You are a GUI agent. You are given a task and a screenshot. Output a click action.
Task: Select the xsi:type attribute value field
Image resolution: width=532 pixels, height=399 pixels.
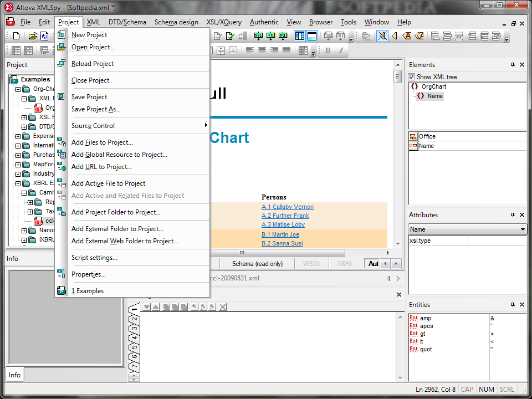point(497,241)
